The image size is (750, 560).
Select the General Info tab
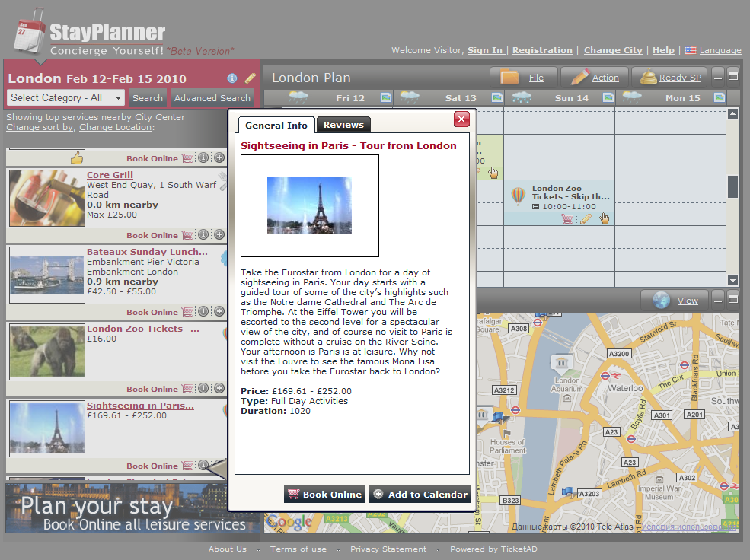pyautogui.click(x=276, y=126)
